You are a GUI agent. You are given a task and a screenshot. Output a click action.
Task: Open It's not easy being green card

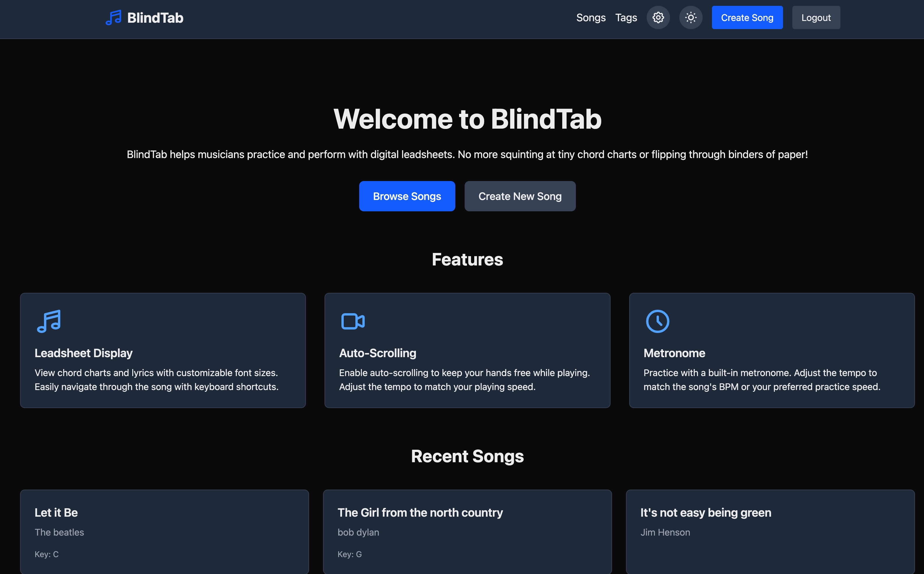coord(770,532)
